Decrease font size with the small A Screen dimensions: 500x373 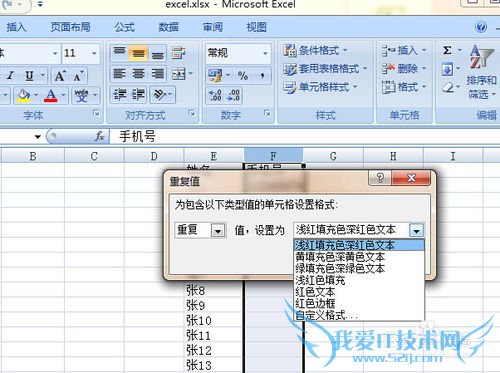coord(79,76)
